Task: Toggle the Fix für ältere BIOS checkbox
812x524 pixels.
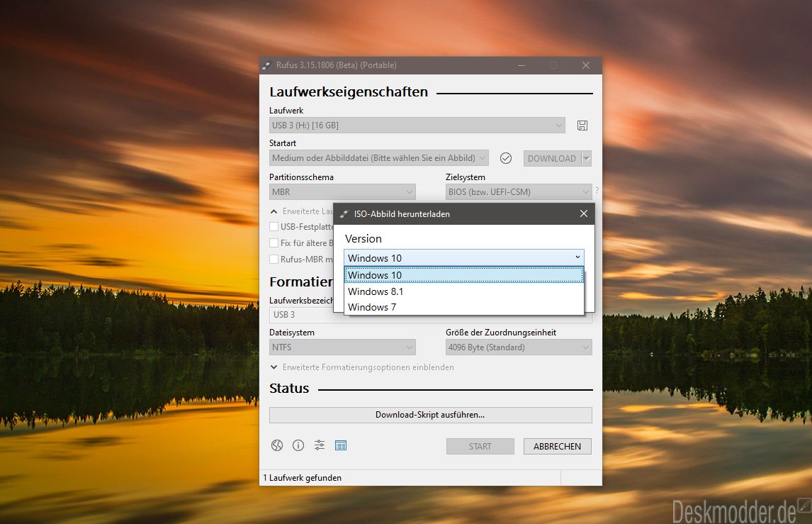Action: point(274,243)
